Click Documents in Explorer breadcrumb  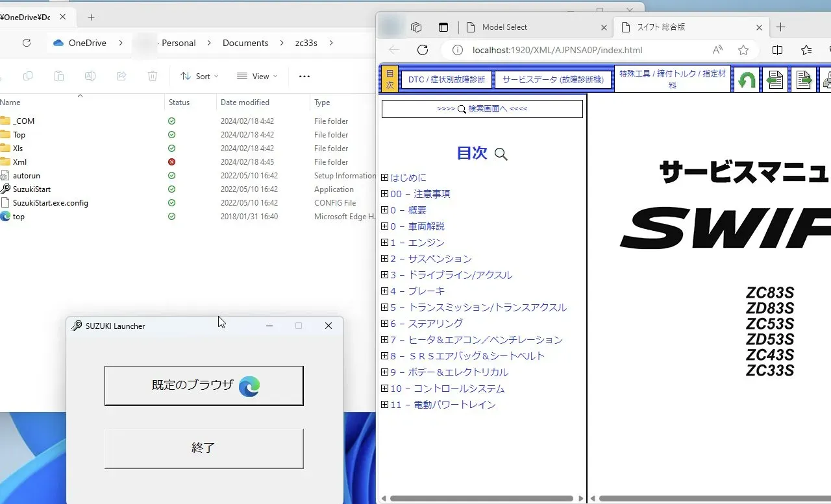click(x=245, y=43)
